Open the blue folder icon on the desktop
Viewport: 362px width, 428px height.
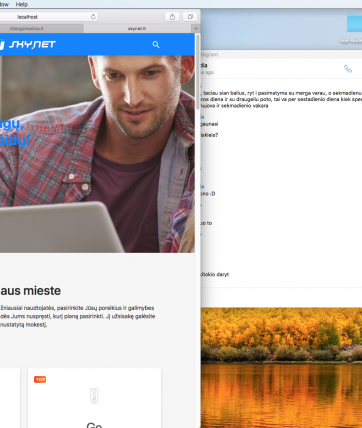click(354, 23)
